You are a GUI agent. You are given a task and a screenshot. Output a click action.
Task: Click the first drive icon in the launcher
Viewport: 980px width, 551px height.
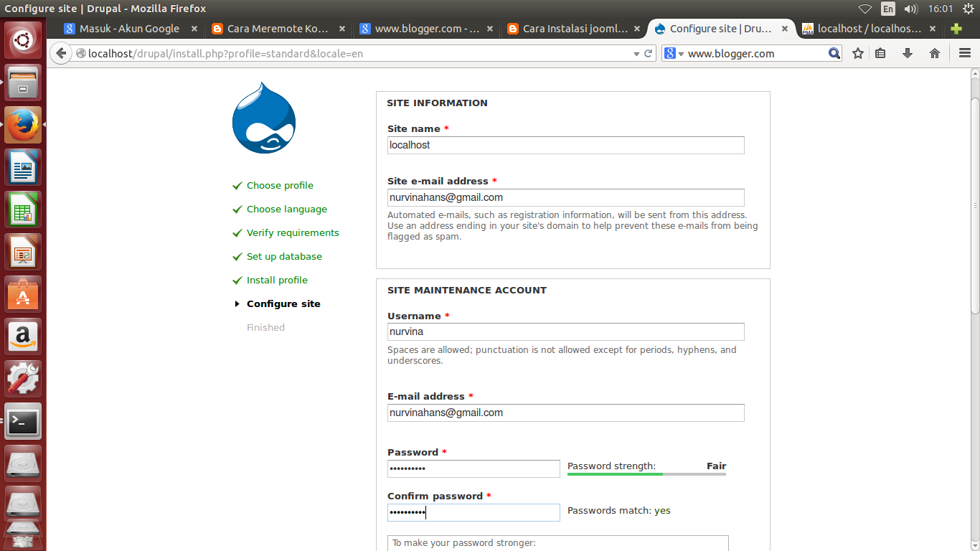[23, 463]
